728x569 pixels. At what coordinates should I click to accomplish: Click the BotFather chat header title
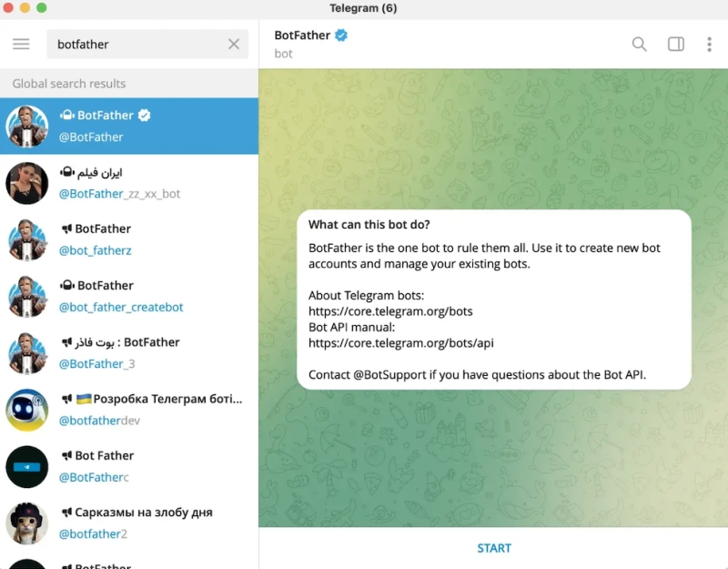(x=302, y=36)
